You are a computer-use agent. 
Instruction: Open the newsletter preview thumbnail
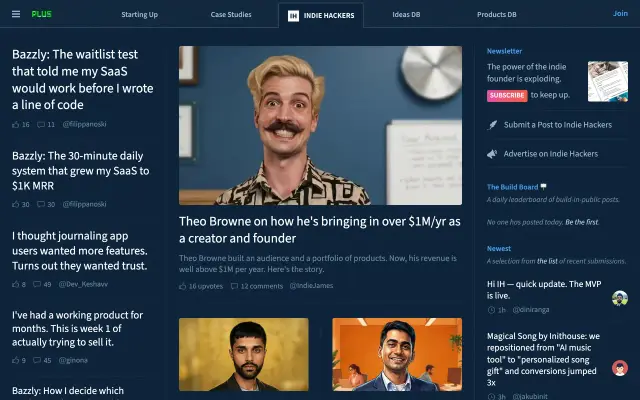608,81
